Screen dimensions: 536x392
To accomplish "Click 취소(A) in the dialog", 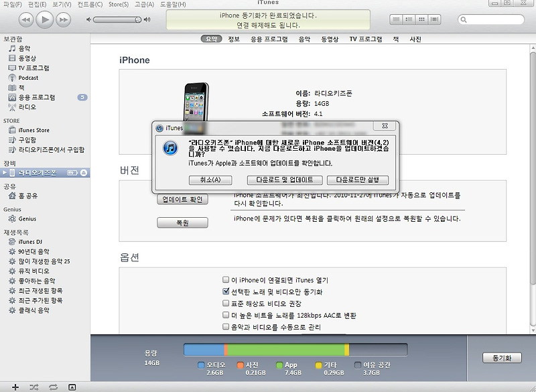I will (x=210, y=180).
